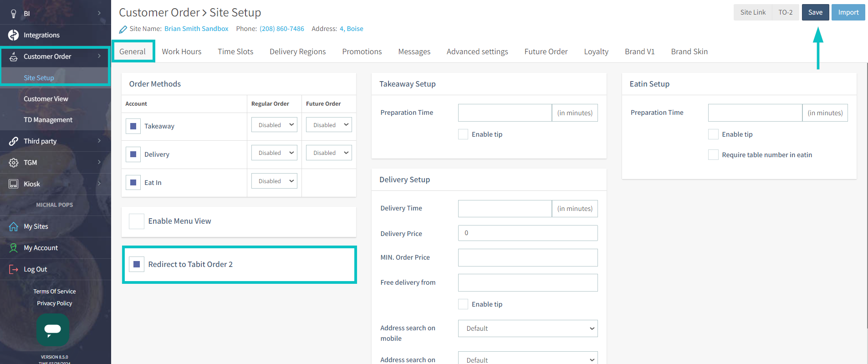
Task: Open the Promotions tab
Action: point(362,51)
